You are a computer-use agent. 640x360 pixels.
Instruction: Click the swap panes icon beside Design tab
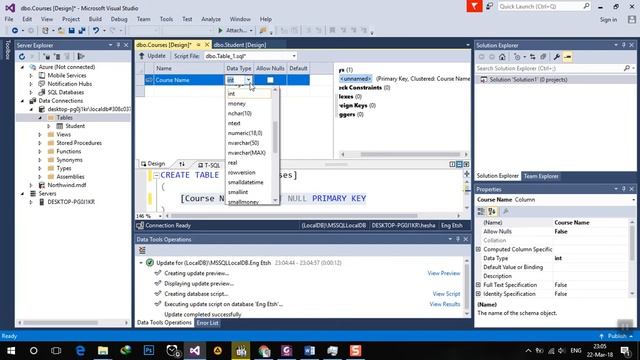coord(182,164)
